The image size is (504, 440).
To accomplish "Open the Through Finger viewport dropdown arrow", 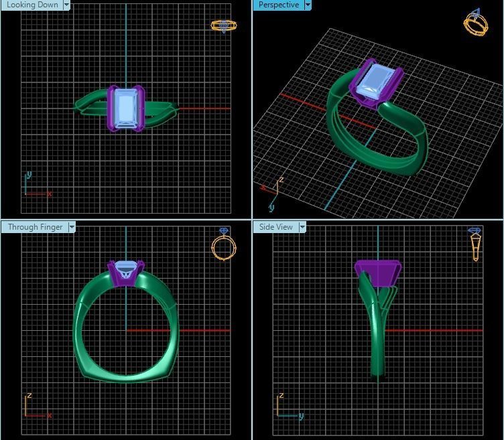I will click(72, 227).
